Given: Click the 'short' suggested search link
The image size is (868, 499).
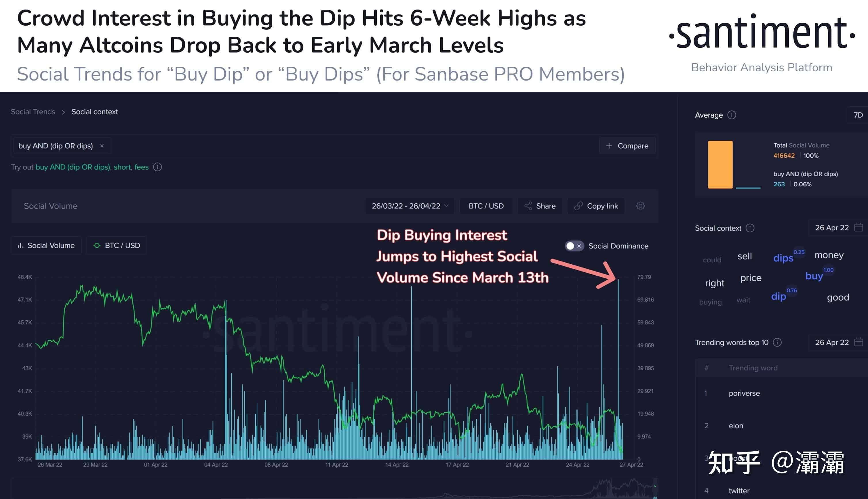Looking at the screenshot, I should click(122, 167).
